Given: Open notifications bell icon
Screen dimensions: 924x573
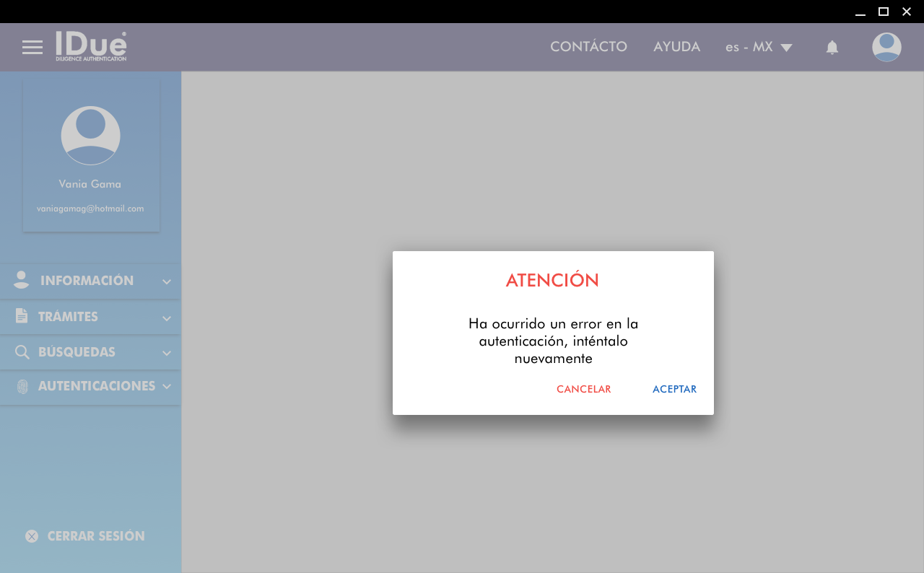Looking at the screenshot, I should [x=832, y=48].
